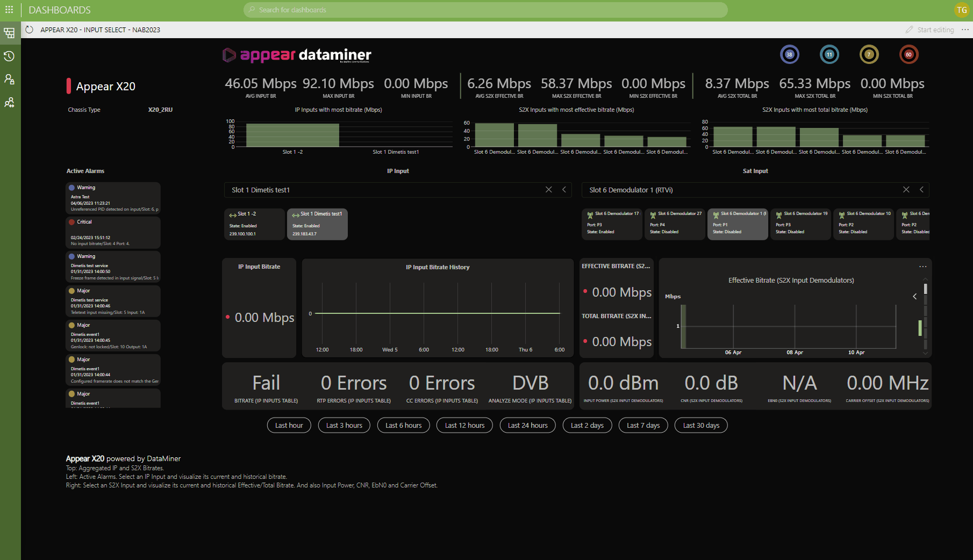
Task: Click the red alarm counter showing 60
Action: [909, 54]
